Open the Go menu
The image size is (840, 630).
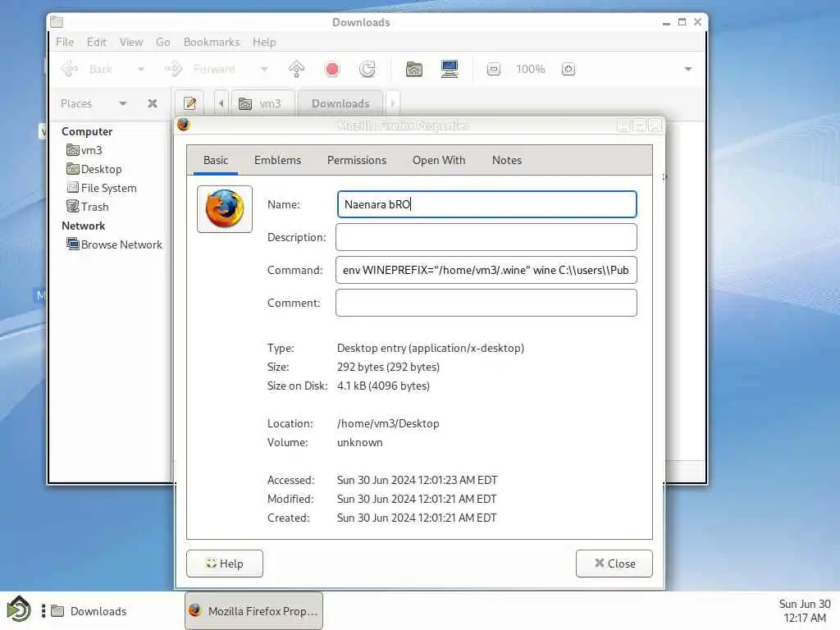pyautogui.click(x=163, y=42)
